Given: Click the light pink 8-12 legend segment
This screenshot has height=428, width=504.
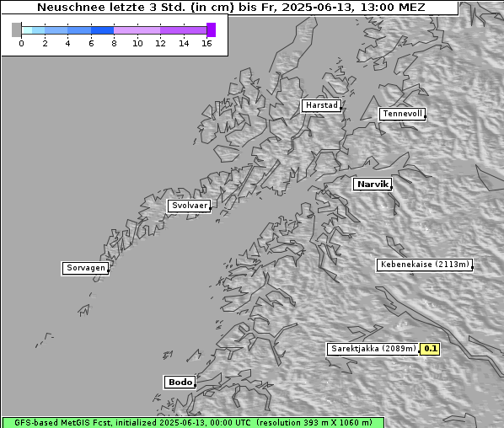Looking at the screenshot, I should (137, 30).
